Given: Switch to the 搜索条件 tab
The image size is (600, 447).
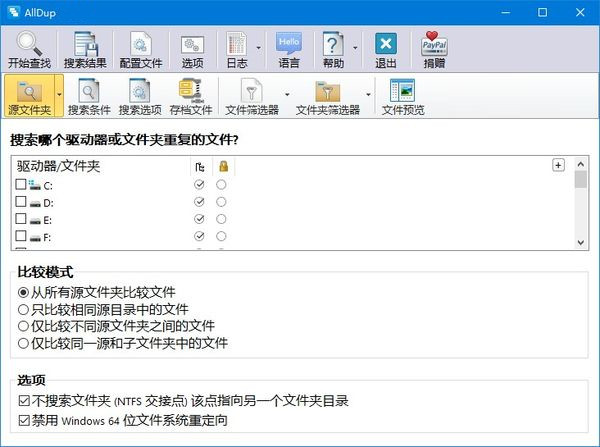Looking at the screenshot, I should (88, 97).
